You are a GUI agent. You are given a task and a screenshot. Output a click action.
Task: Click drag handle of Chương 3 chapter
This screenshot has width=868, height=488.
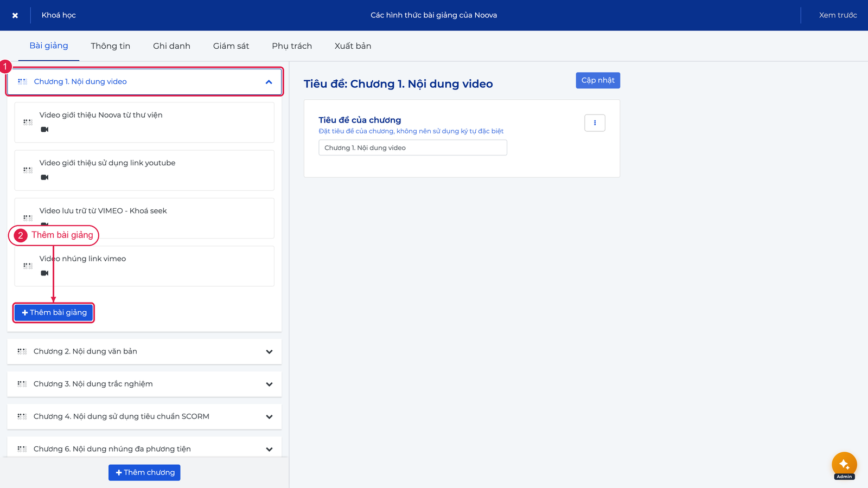22,384
